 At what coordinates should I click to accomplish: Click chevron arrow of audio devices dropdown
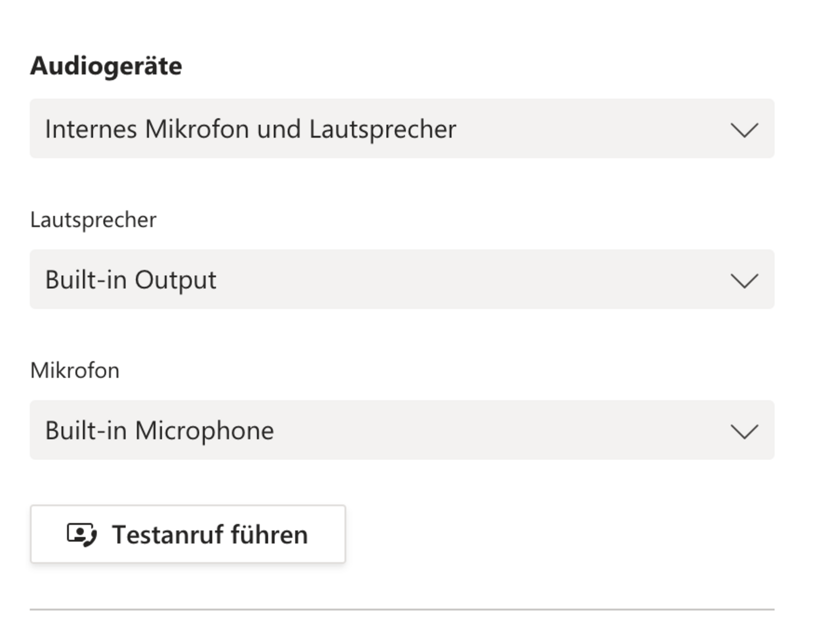click(x=744, y=129)
